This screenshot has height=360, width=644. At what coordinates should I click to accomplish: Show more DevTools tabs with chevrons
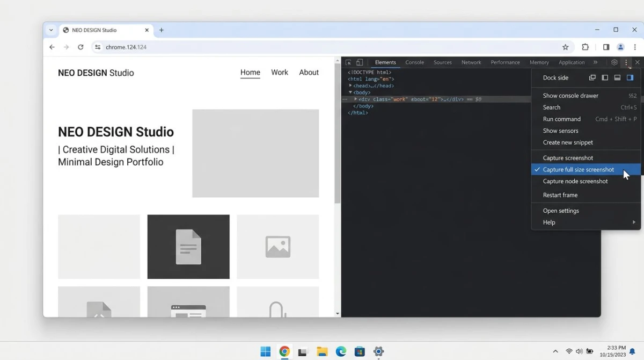point(595,62)
